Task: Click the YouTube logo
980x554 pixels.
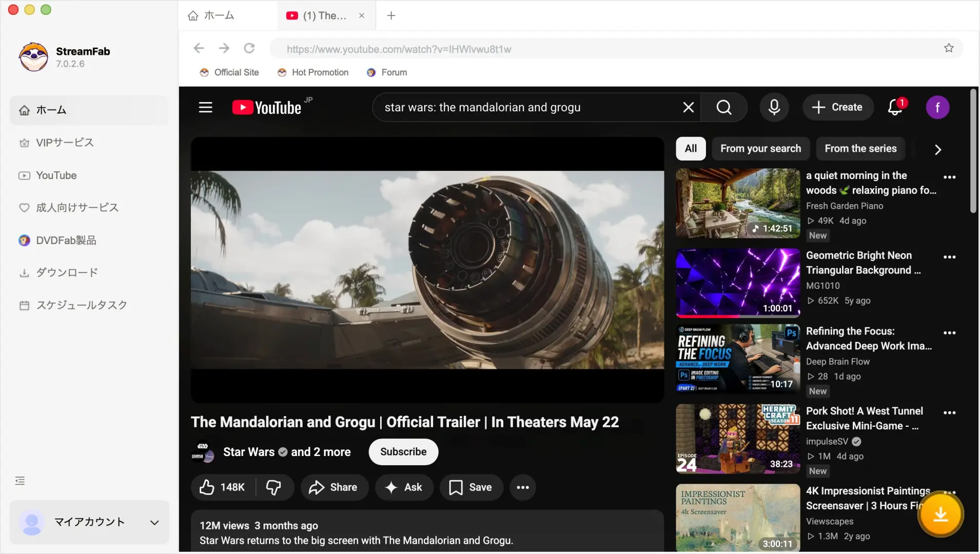Action: tap(267, 107)
